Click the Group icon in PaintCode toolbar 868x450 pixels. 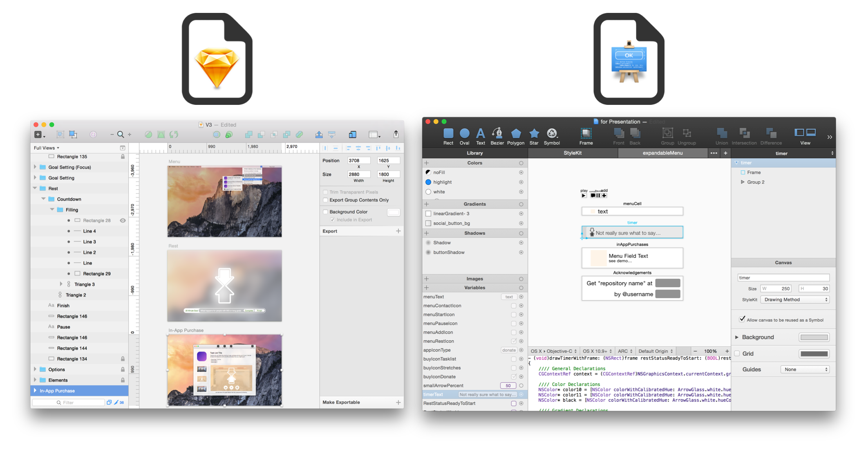coord(667,137)
